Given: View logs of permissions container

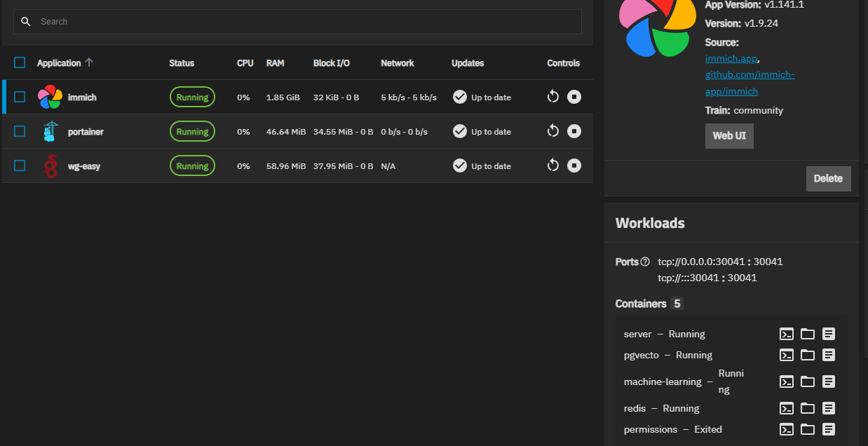Looking at the screenshot, I should point(829,429).
